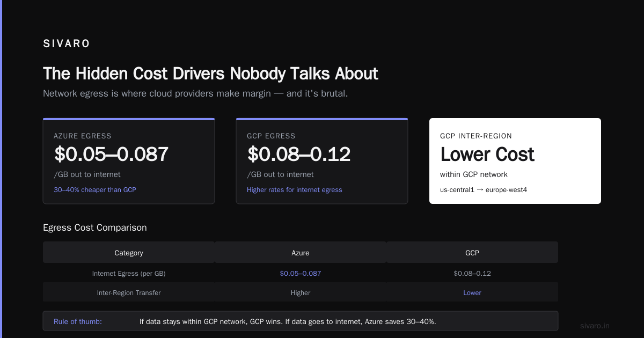Screen dimensions: 644x338
Task: Click the SIVARO logo text
Action: [67, 44]
